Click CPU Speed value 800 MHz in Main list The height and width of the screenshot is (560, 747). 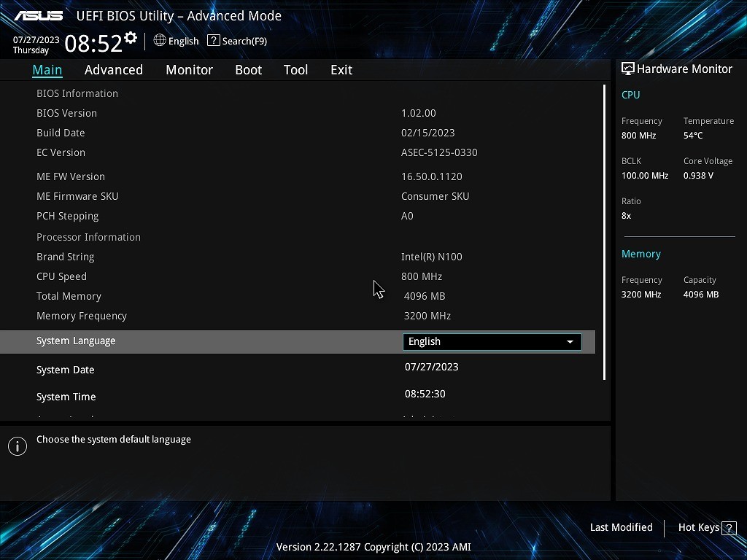tap(422, 276)
